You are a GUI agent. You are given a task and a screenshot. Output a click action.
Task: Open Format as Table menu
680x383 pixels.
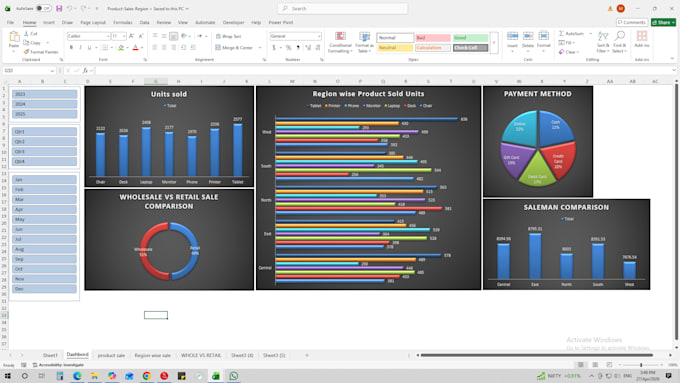coord(364,42)
